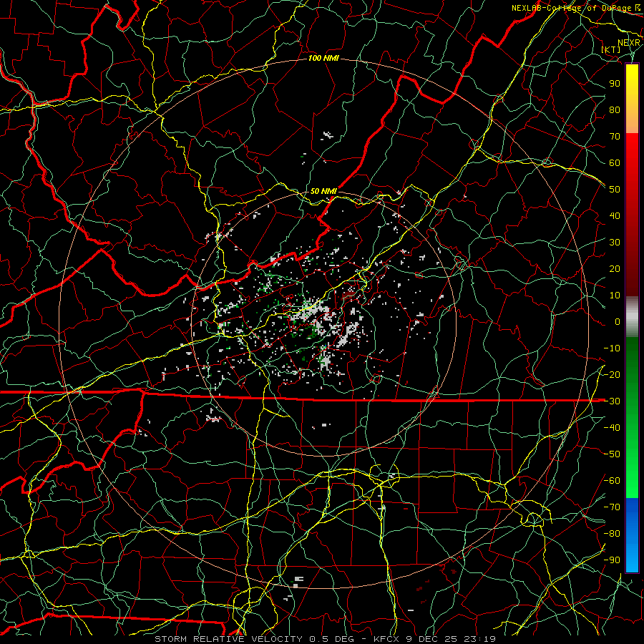Click the -80 value on the velocity scale
The image size is (644, 644).
[612, 534]
